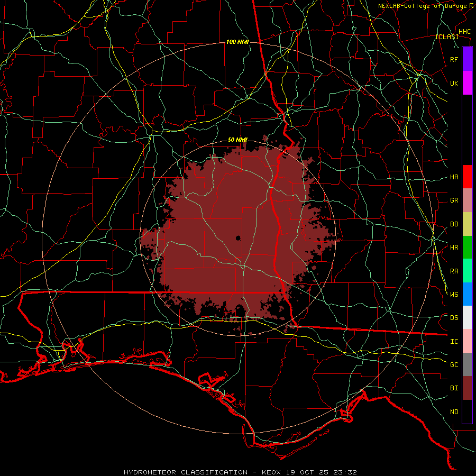
Task: Click the [CLAS] units label
Action: point(447,37)
